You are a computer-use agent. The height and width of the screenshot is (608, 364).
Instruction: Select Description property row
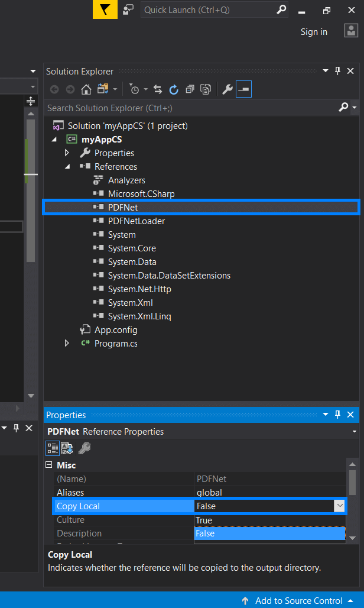[x=123, y=533]
